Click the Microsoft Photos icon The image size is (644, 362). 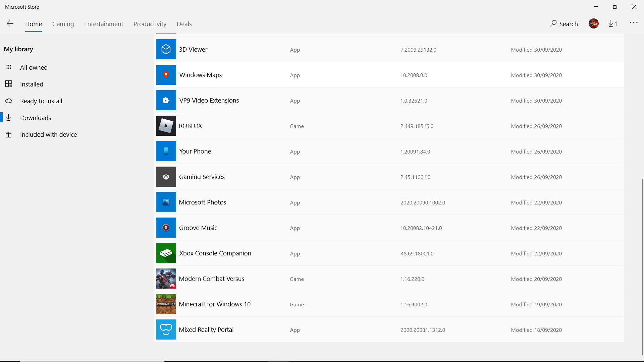click(x=166, y=202)
